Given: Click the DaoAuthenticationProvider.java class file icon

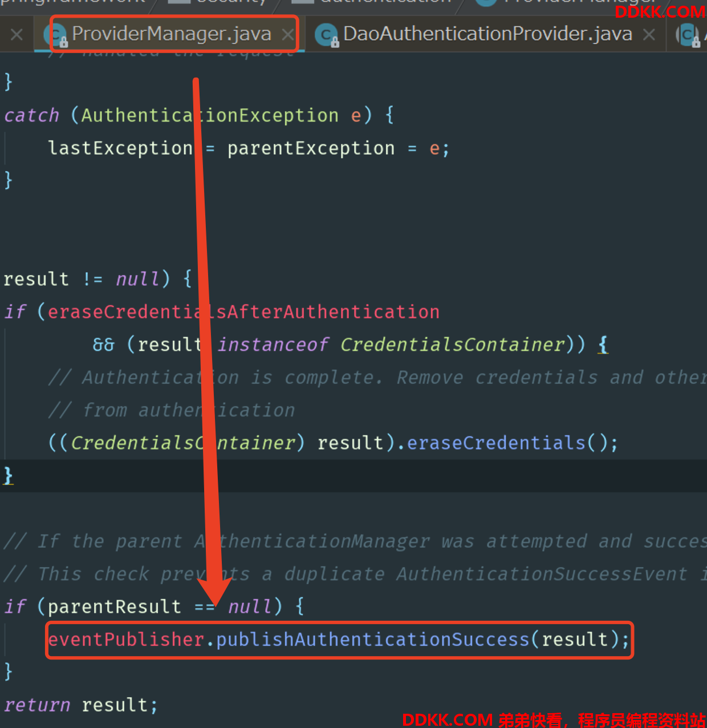Looking at the screenshot, I should (327, 35).
